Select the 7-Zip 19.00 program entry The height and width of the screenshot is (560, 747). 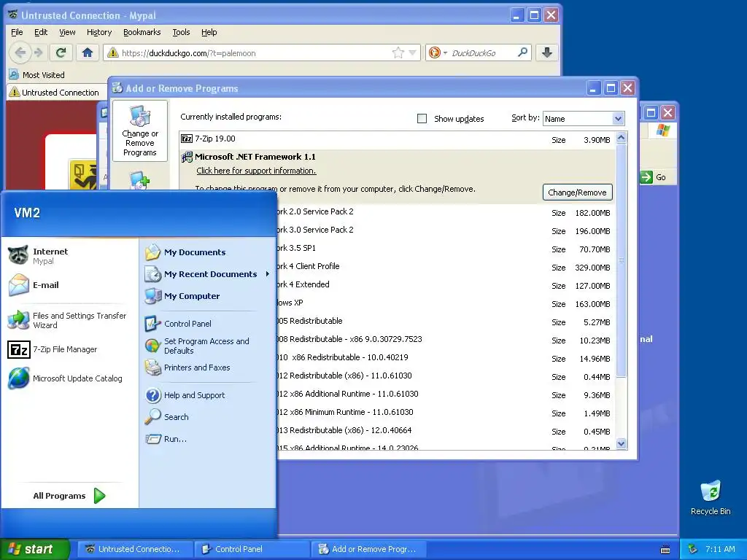point(398,139)
